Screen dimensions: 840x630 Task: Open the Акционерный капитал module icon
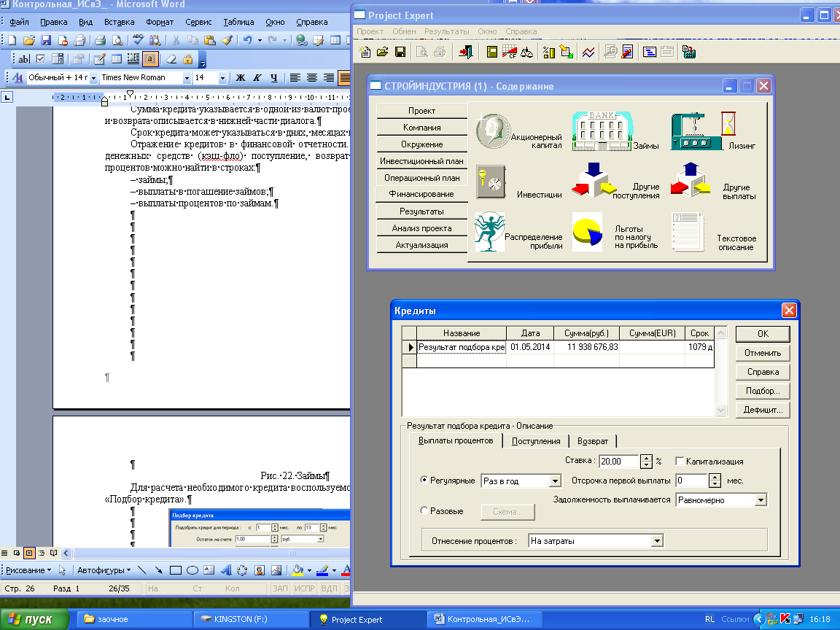tap(493, 131)
